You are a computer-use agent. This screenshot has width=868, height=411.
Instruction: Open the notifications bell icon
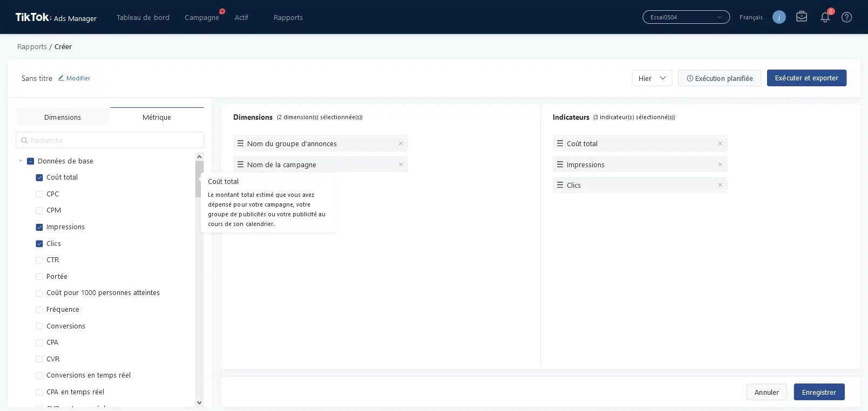pyautogui.click(x=825, y=17)
